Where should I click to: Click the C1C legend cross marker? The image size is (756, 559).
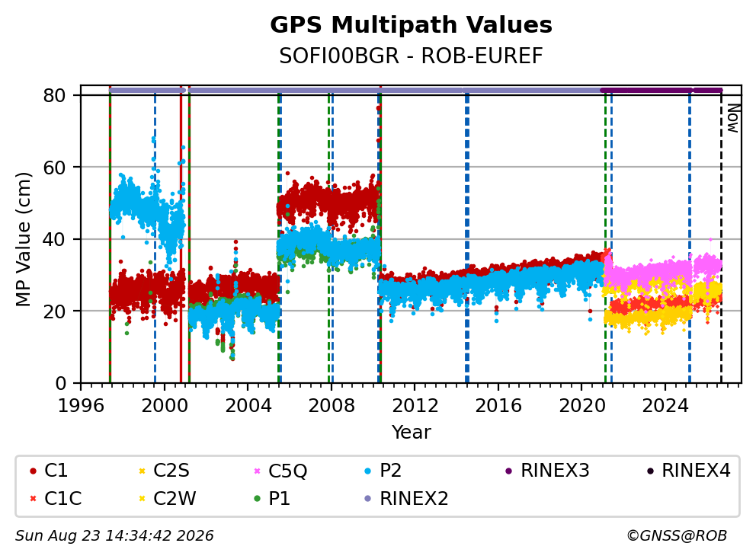coord(33,498)
